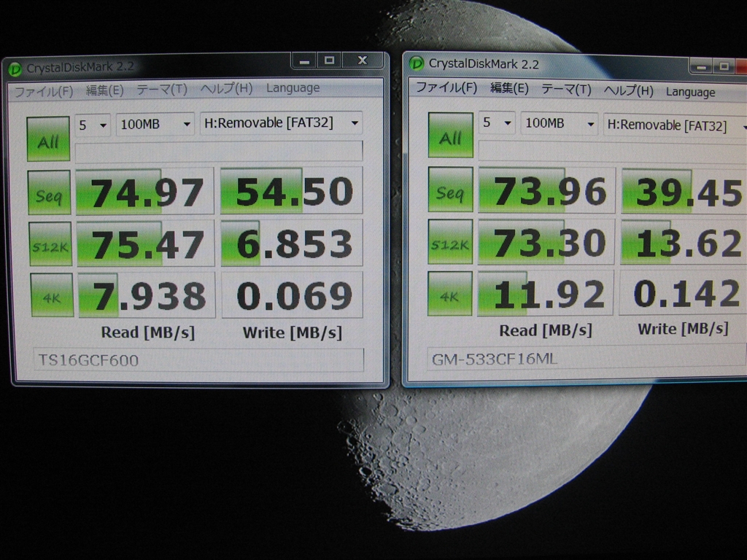Screen dimensions: 747x560
Task: Click the 512K read value 75.47
Action: click(x=146, y=244)
